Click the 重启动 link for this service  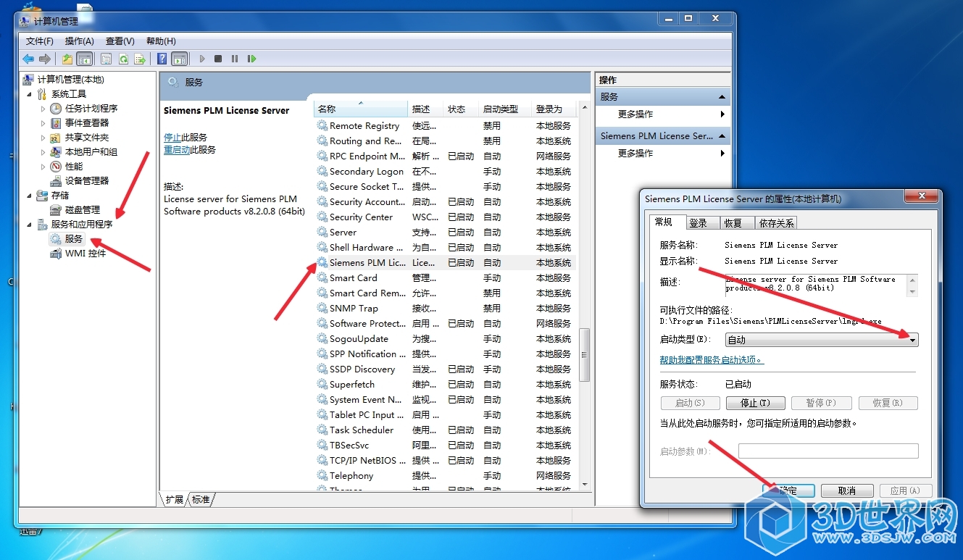pyautogui.click(x=177, y=150)
